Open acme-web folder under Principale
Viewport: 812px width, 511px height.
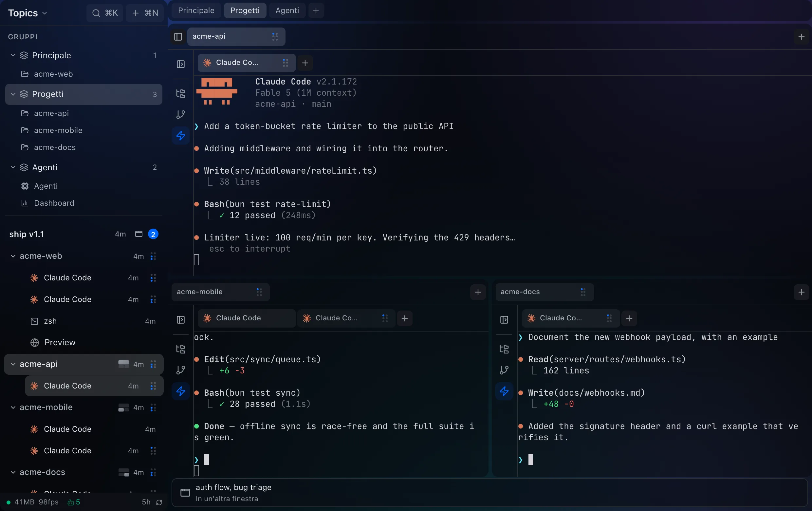83,74
